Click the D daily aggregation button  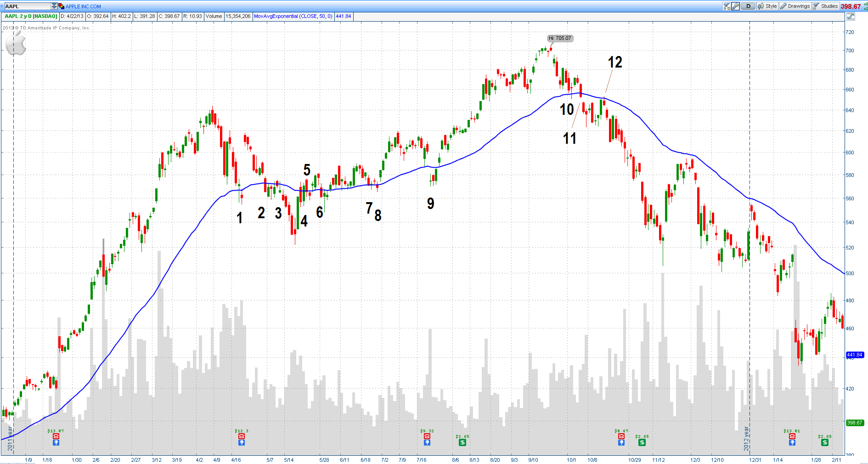click(749, 6)
